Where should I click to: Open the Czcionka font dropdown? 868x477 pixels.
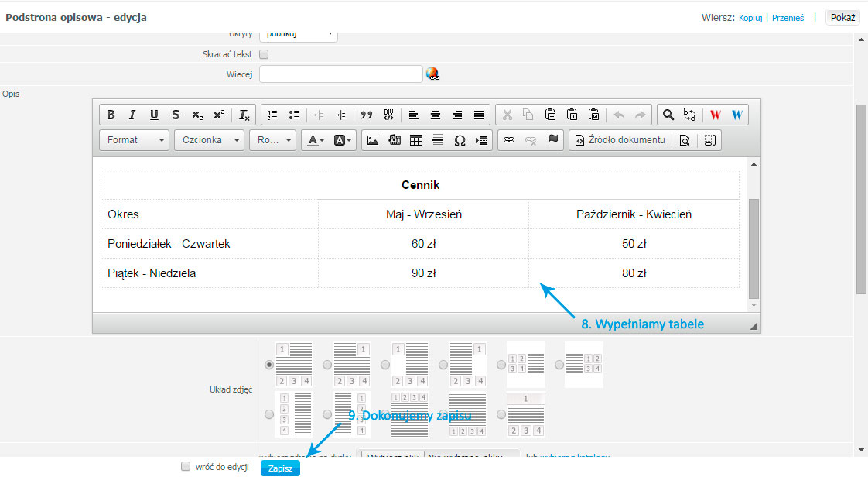coord(209,140)
